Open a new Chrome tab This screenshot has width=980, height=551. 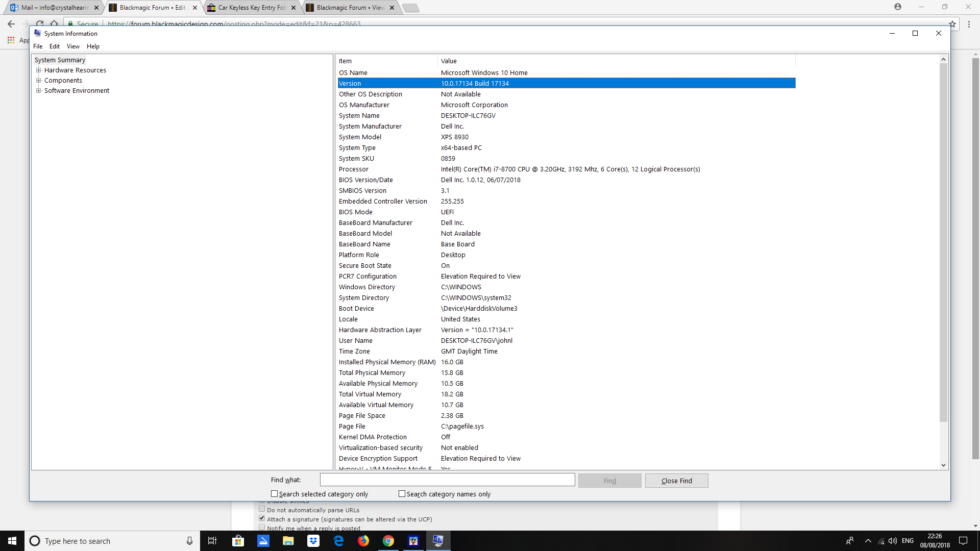click(x=411, y=8)
